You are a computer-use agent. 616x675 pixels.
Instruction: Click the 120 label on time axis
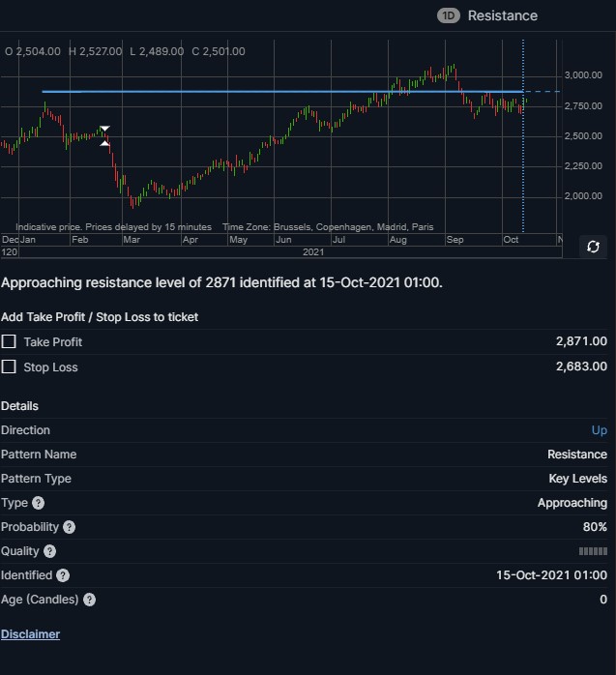(10, 252)
